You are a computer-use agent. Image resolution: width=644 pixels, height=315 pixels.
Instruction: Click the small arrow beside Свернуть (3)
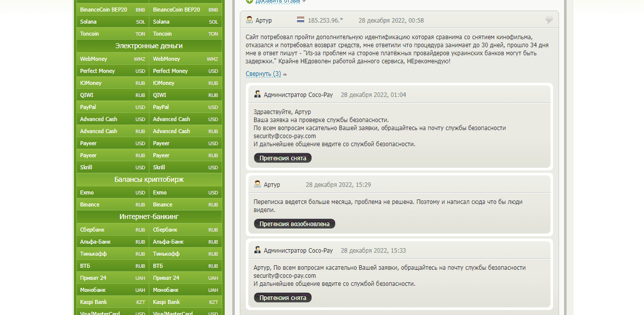285,74
